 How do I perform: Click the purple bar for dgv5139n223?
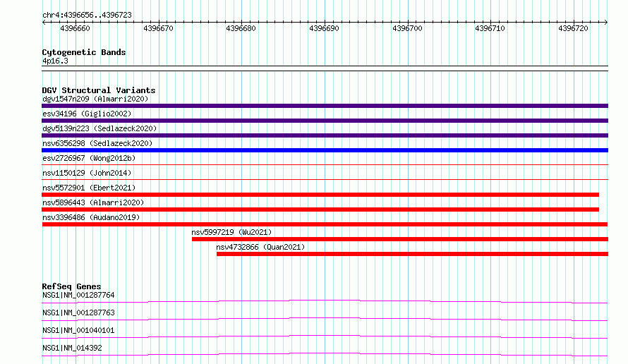coord(325,135)
